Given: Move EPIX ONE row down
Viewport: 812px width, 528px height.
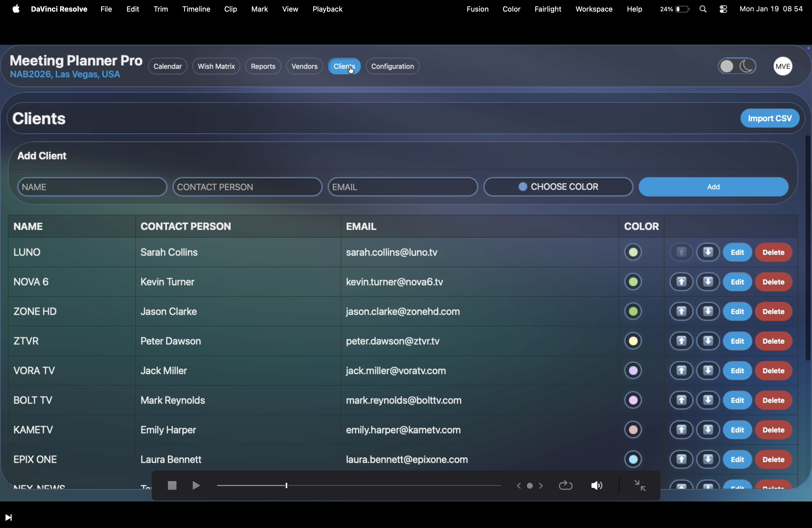Looking at the screenshot, I should pyautogui.click(x=708, y=460).
